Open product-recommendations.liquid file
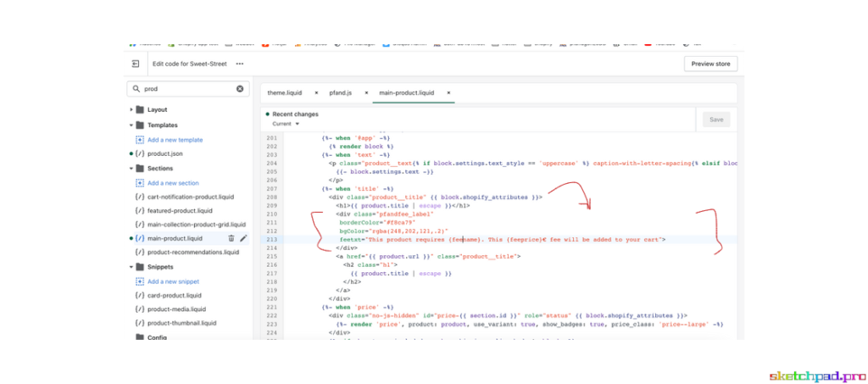Image resolution: width=868 pixels, height=384 pixels. 193,253
